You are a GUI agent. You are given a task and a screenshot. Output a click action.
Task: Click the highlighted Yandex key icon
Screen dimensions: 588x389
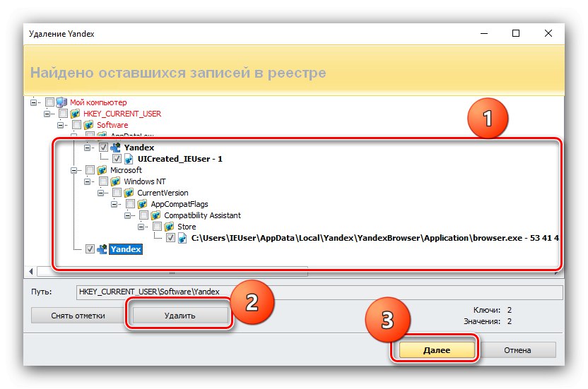pyautogui.click(x=102, y=249)
